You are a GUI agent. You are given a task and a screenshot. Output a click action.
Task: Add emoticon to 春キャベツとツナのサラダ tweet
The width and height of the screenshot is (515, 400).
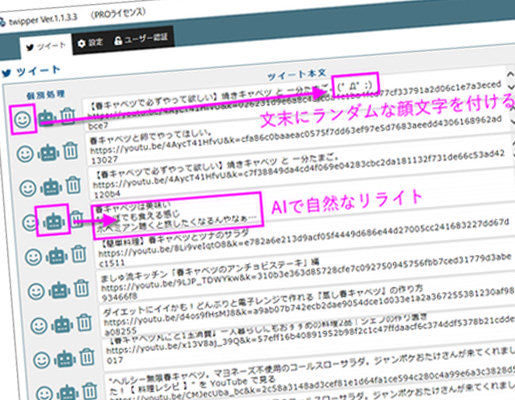point(33,257)
